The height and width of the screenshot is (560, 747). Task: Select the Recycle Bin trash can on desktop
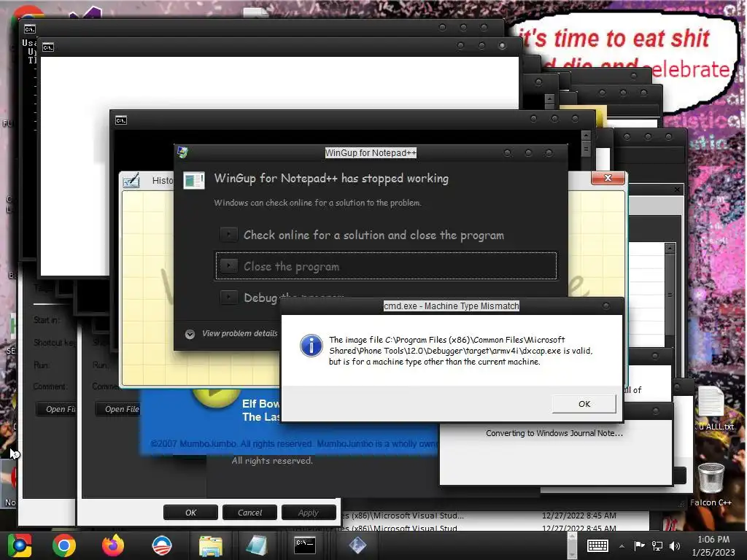coord(711,478)
